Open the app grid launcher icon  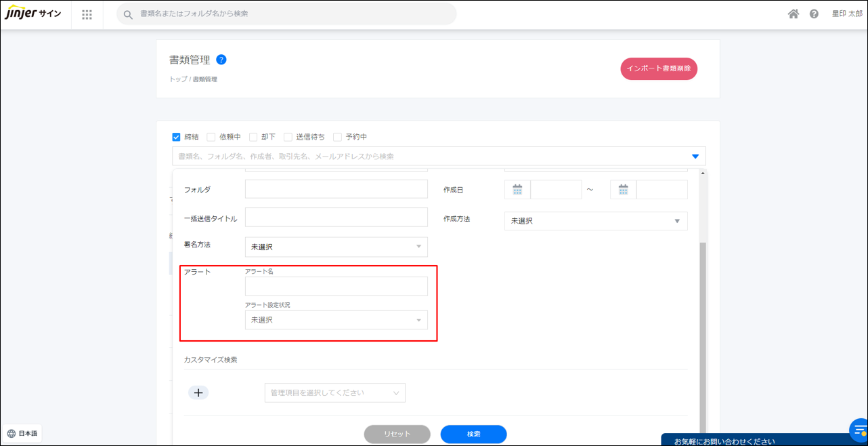point(87,14)
